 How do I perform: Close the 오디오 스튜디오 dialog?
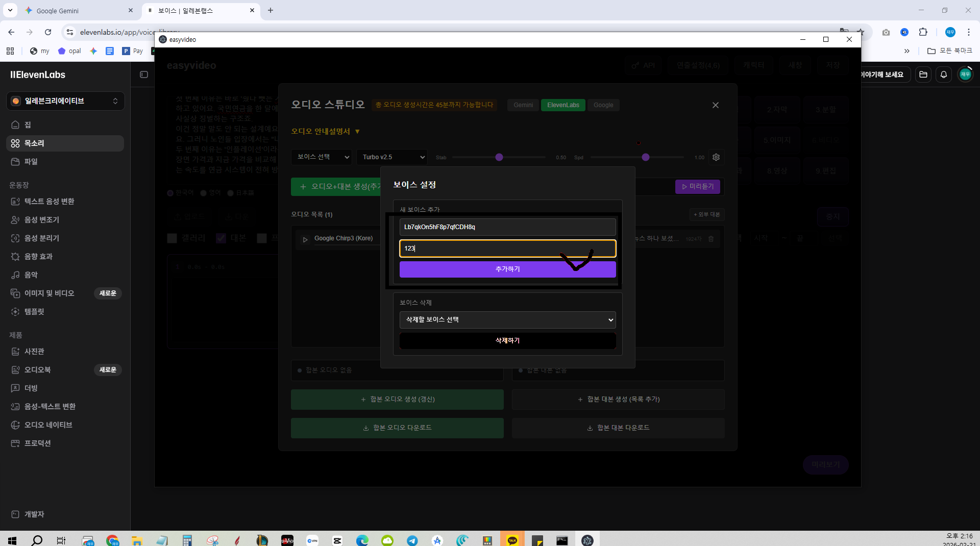pos(716,105)
